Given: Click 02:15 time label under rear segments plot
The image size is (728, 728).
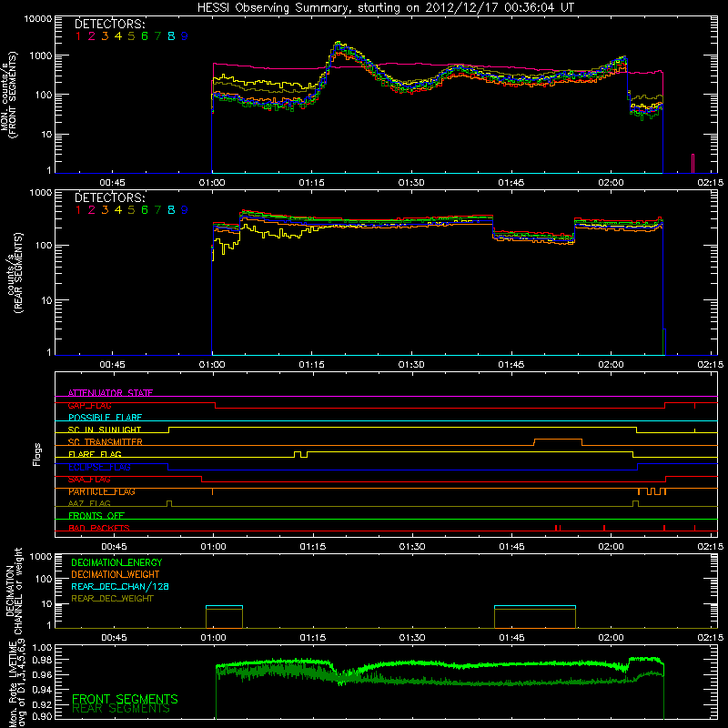Looking at the screenshot, I should click(711, 365).
